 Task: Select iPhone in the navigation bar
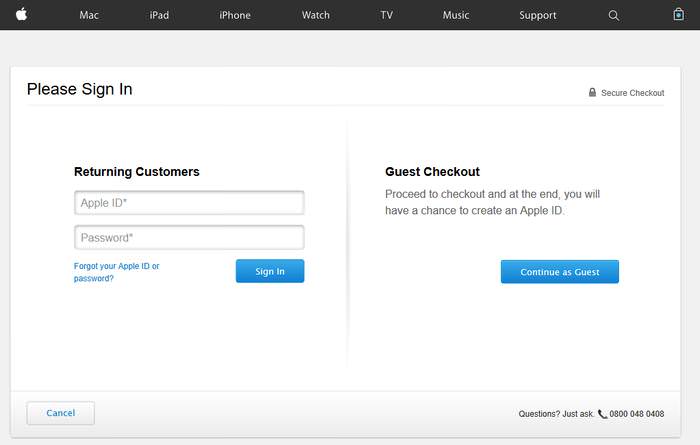point(235,15)
